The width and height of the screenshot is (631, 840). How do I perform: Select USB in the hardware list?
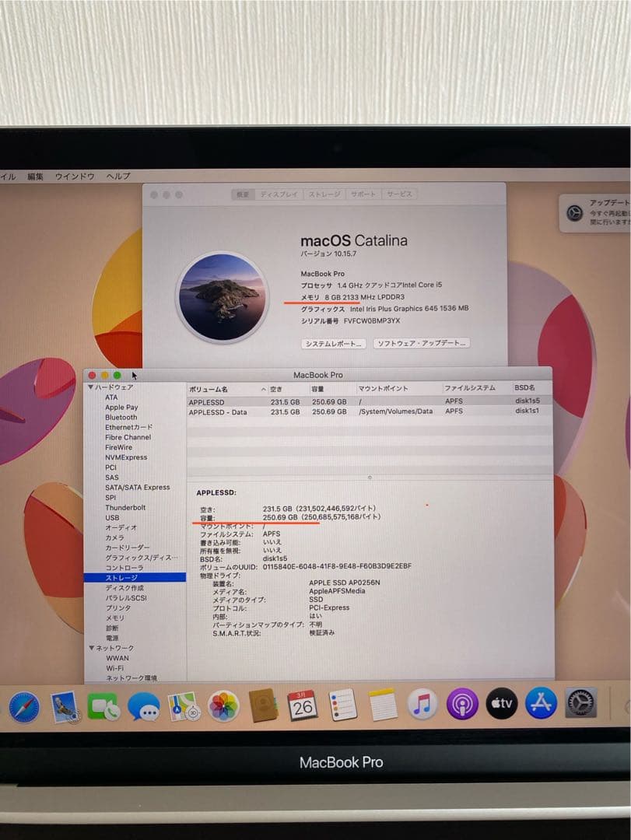(x=112, y=517)
